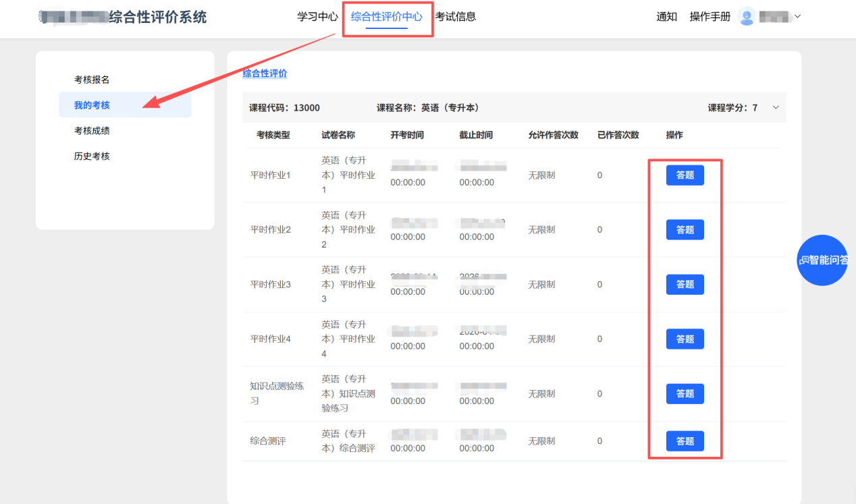Image resolution: width=856 pixels, height=504 pixels.
Task: Open 通知 notifications
Action: [x=666, y=17]
